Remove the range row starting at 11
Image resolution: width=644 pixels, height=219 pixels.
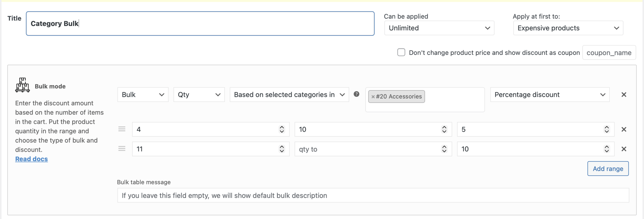(624, 149)
